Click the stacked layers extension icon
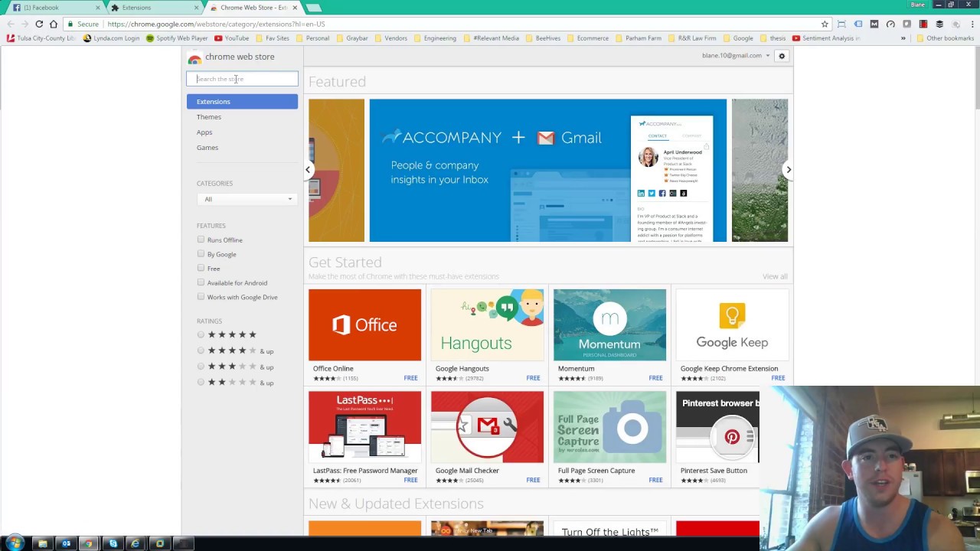Image resolution: width=980 pixels, height=551 pixels. 939,24
